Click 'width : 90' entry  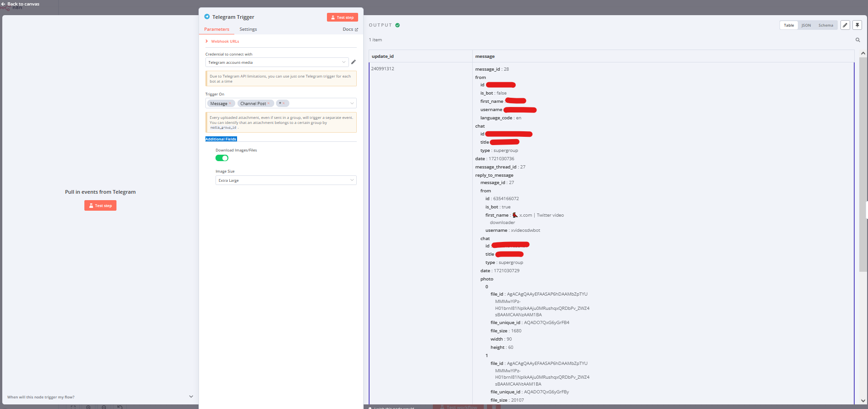(501, 339)
